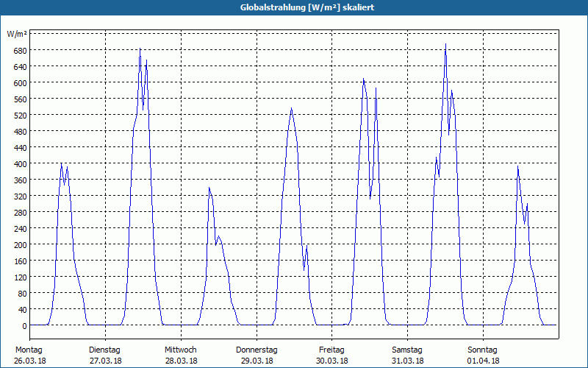Select the Montag 26.03.18 axis label

30,355
